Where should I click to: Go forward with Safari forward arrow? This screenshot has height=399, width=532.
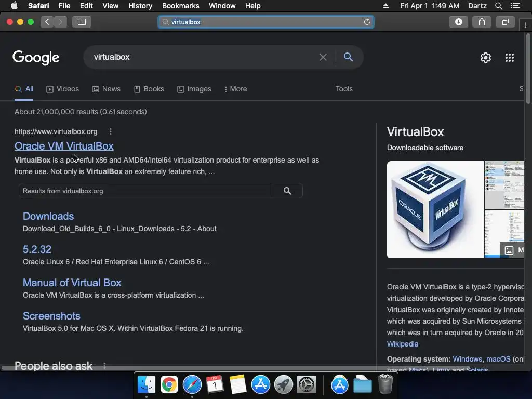60,22
